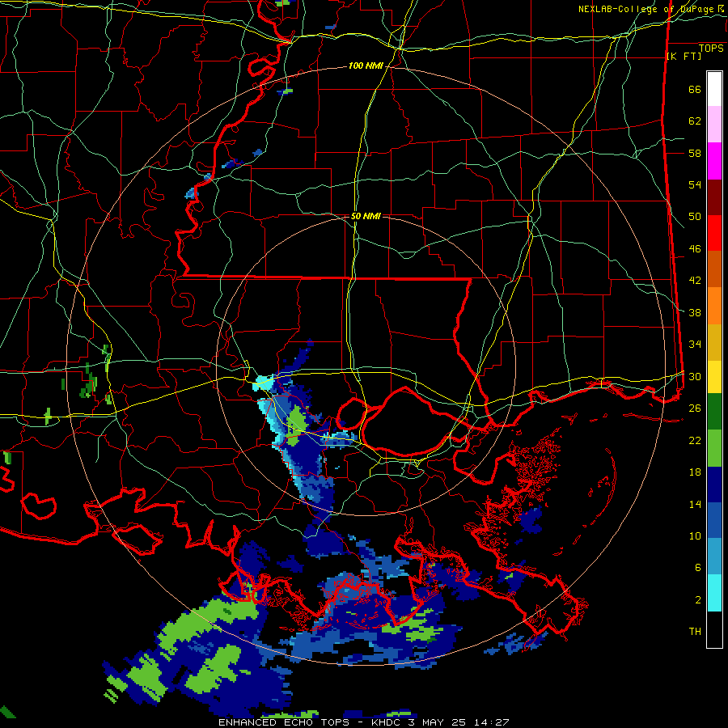This screenshot has height=728, width=728.
Task: Click the legend value 58
Action: (695, 153)
